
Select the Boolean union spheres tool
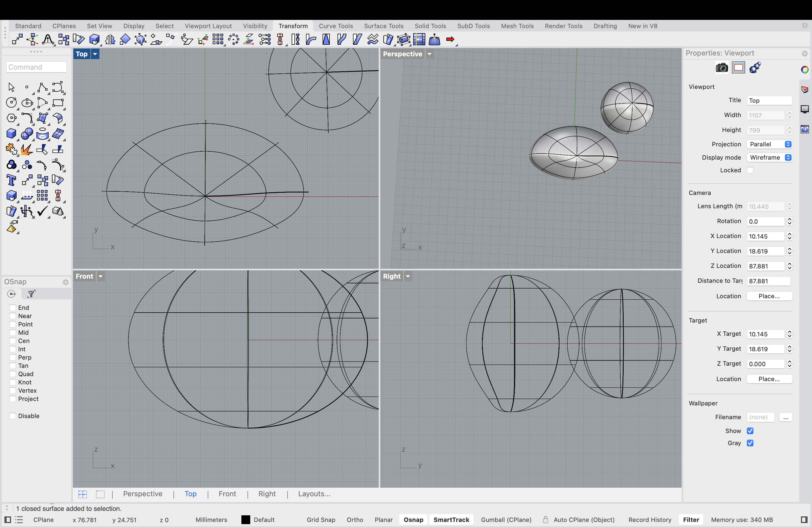pos(27,133)
